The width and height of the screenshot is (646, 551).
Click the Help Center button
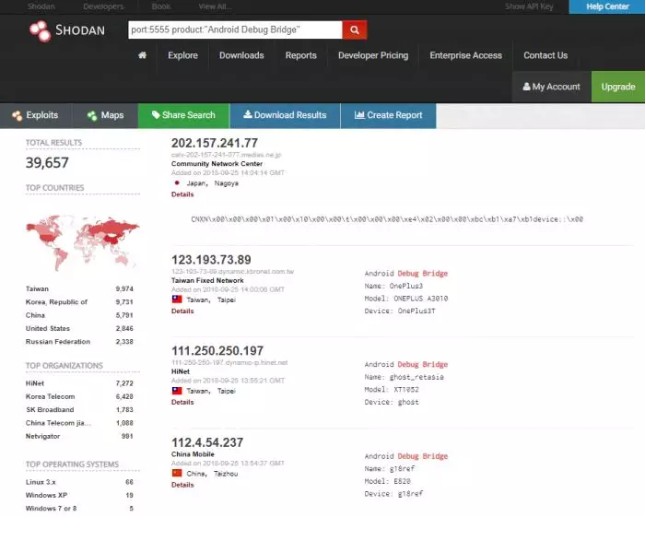(607, 7)
